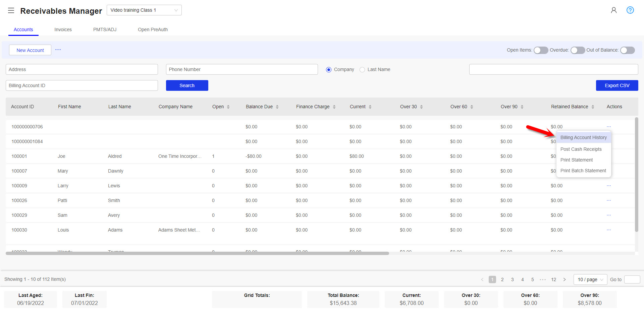Go to page 5
The height and width of the screenshot is (314, 644).
tap(532, 279)
